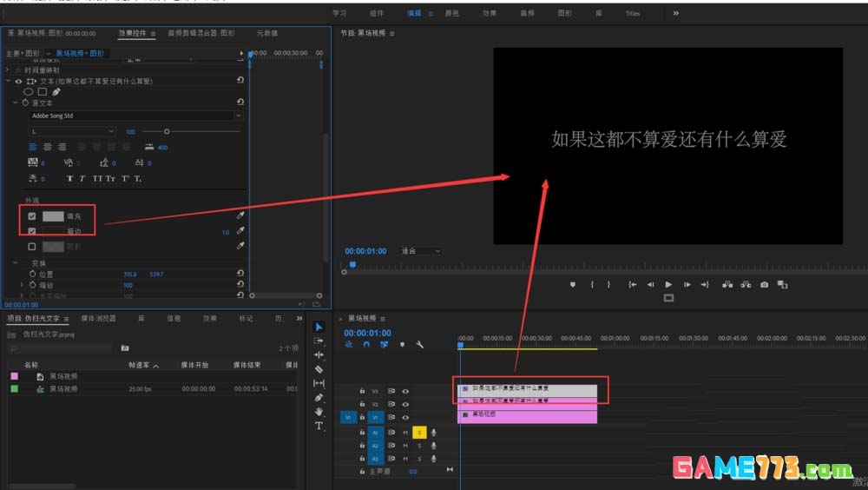
Task: Toggle timeline snap magnet icon
Action: point(366,344)
